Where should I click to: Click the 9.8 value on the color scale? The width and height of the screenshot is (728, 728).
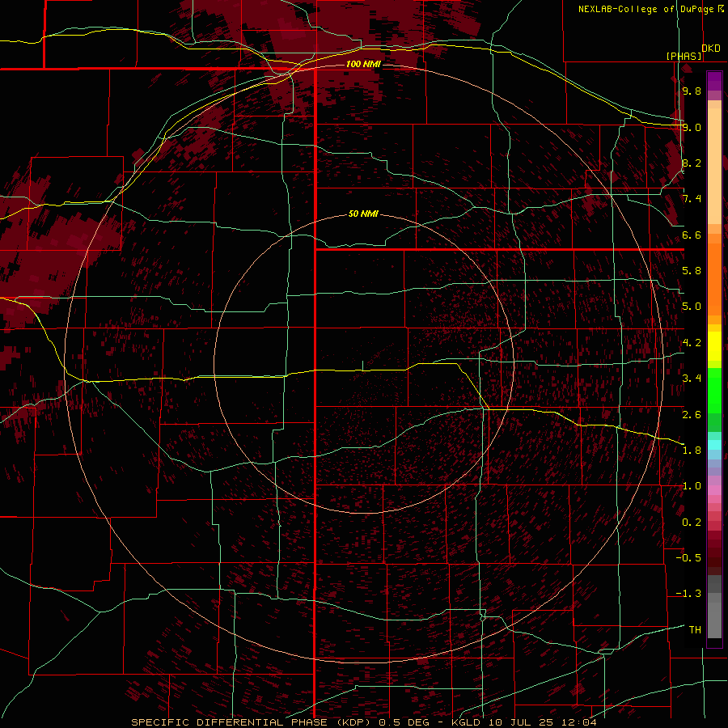pos(692,91)
